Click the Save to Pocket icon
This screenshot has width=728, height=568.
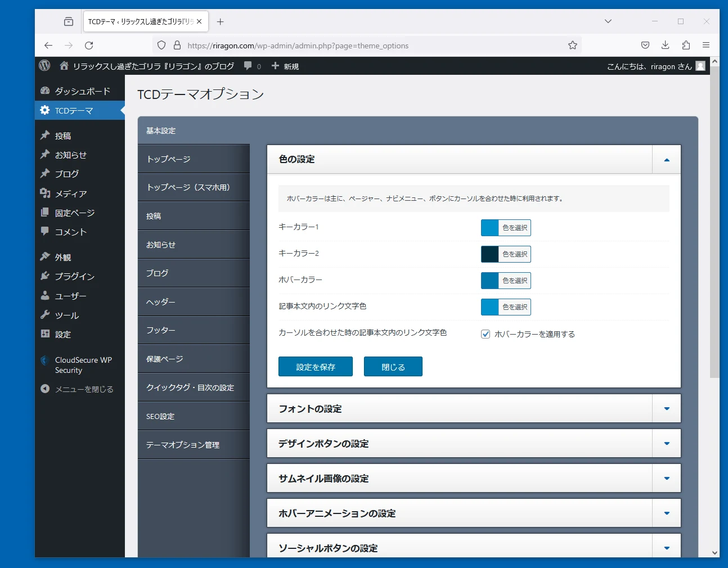(645, 46)
